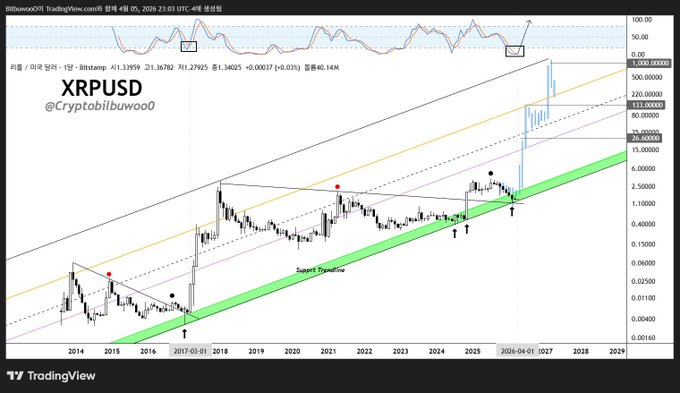The width and height of the screenshot is (680, 393).
Task: Click the highlighted 2026-04-01 date label
Action: 518,351
